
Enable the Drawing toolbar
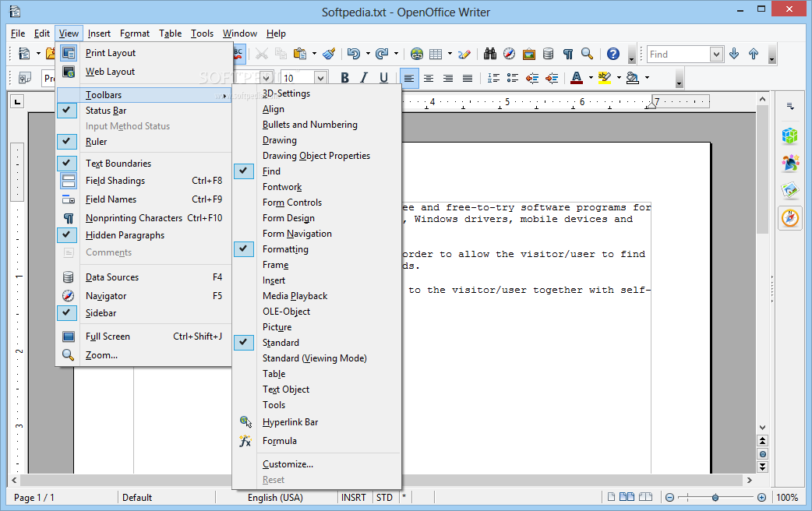(x=316, y=139)
